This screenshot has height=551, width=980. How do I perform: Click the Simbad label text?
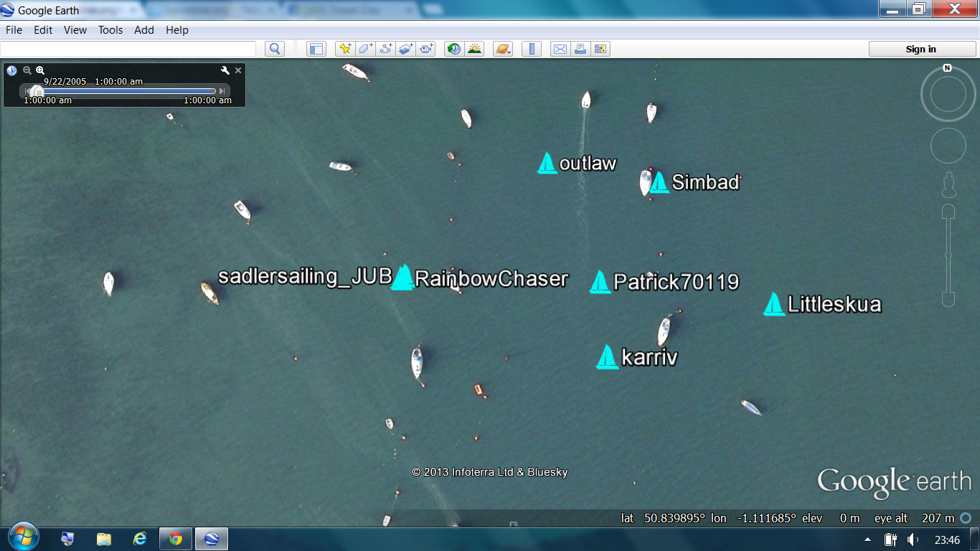tap(705, 182)
